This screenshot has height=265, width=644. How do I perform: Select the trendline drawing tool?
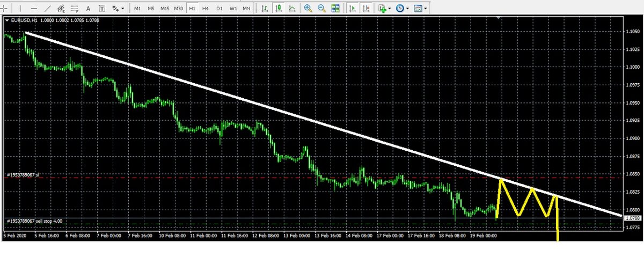point(48,9)
